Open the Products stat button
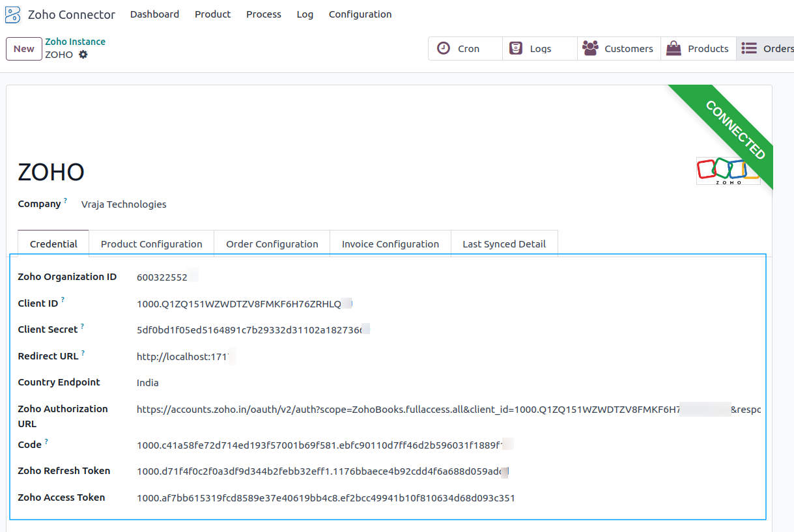This screenshot has width=794, height=532. [698, 48]
